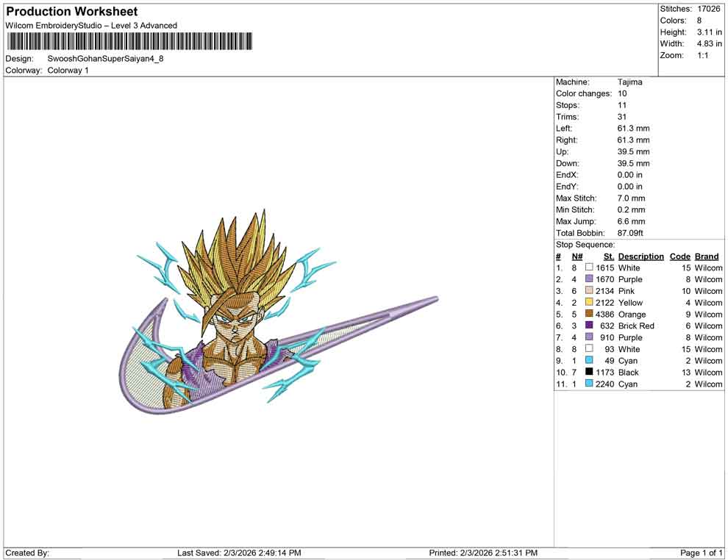Image resolution: width=728 pixels, height=560 pixels.
Task: Click the Printed timestamp in footer
Action: [x=483, y=553]
